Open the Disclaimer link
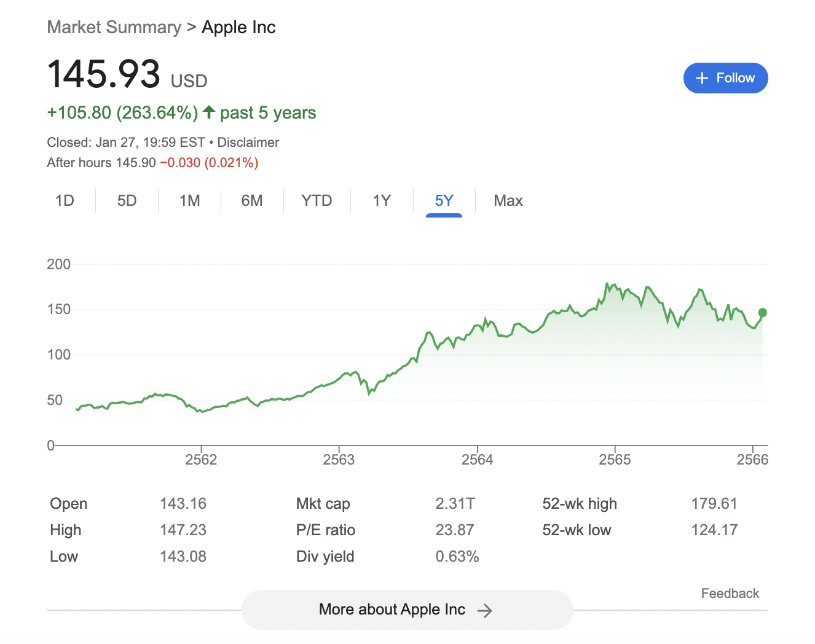This screenshot has height=644, width=815. coord(248,143)
